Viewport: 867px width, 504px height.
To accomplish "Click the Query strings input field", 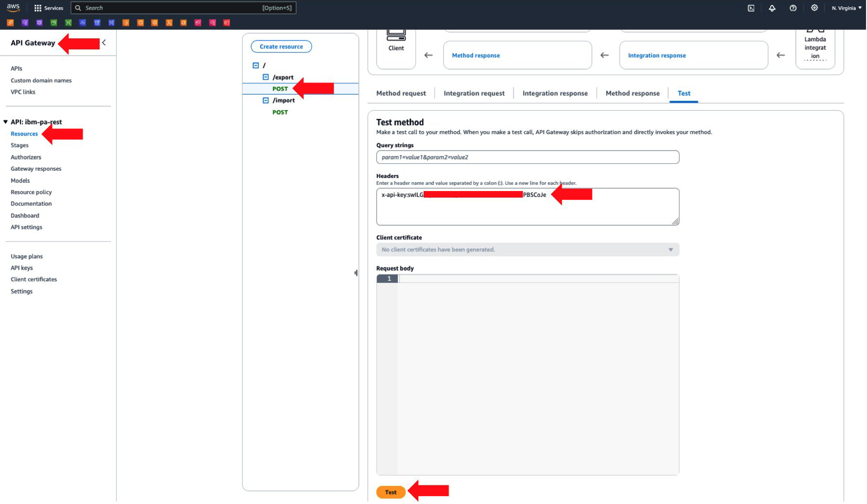I will 528,157.
